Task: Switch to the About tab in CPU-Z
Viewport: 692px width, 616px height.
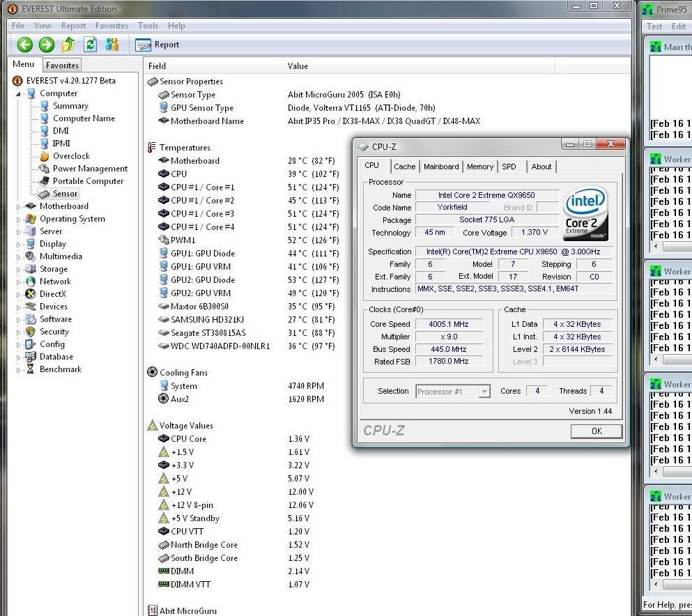Action: tap(541, 167)
